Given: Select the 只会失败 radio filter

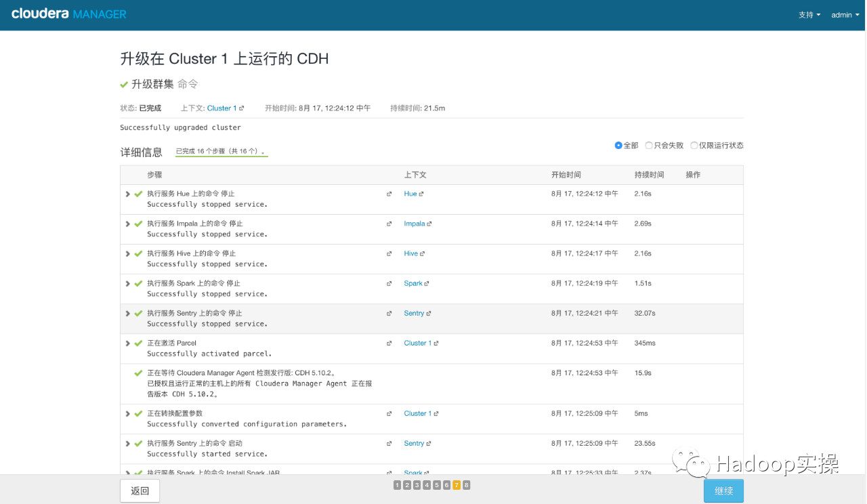Looking at the screenshot, I should click(x=649, y=146).
